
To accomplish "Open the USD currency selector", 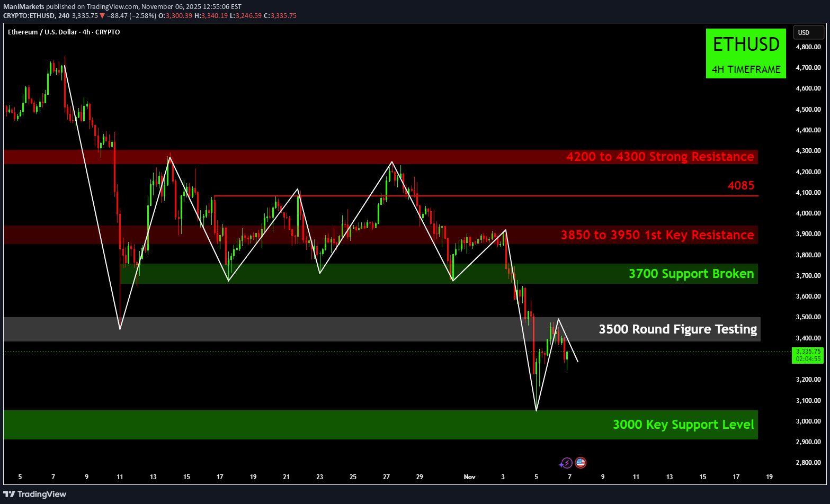I will (x=807, y=33).
